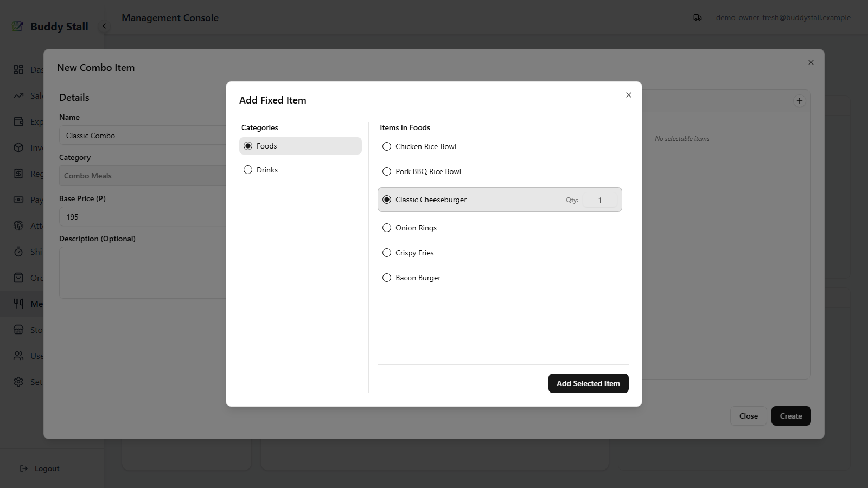Click the 'Items in Foods' heading
The image size is (868, 488).
[405, 127]
